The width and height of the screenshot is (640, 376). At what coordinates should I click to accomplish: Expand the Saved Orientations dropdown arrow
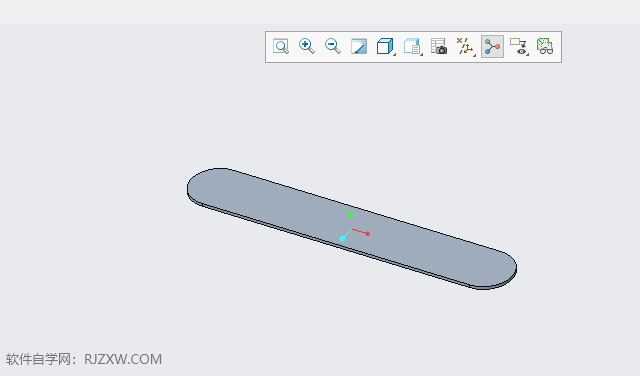point(422,54)
